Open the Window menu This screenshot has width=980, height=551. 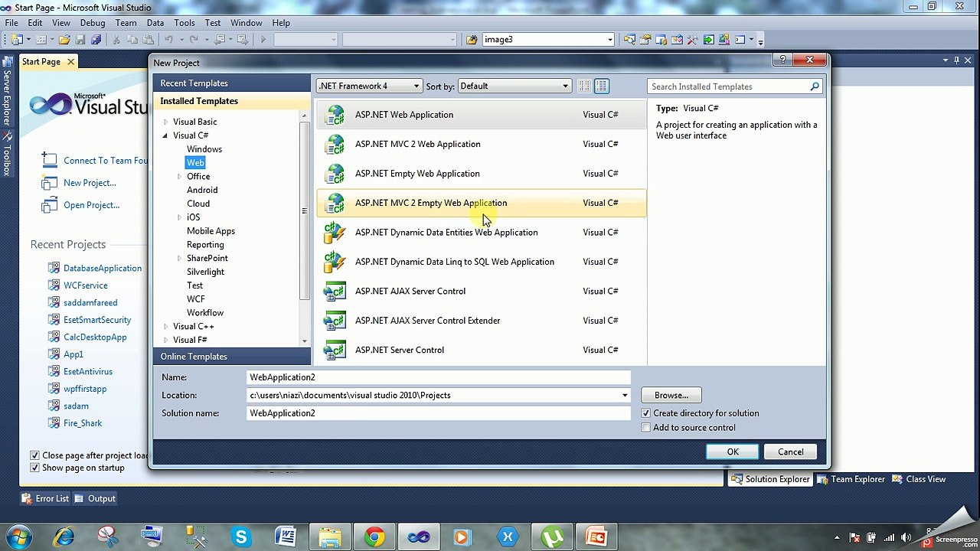[x=247, y=23]
